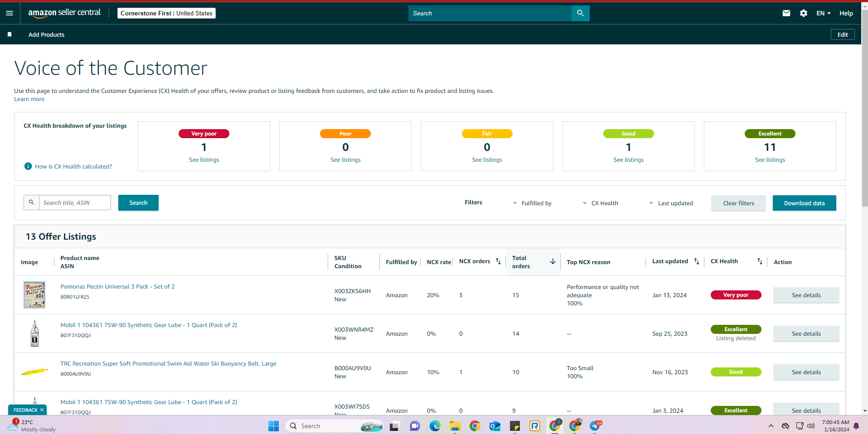Click the Download data button
This screenshot has height=434, width=868.
[x=805, y=203]
